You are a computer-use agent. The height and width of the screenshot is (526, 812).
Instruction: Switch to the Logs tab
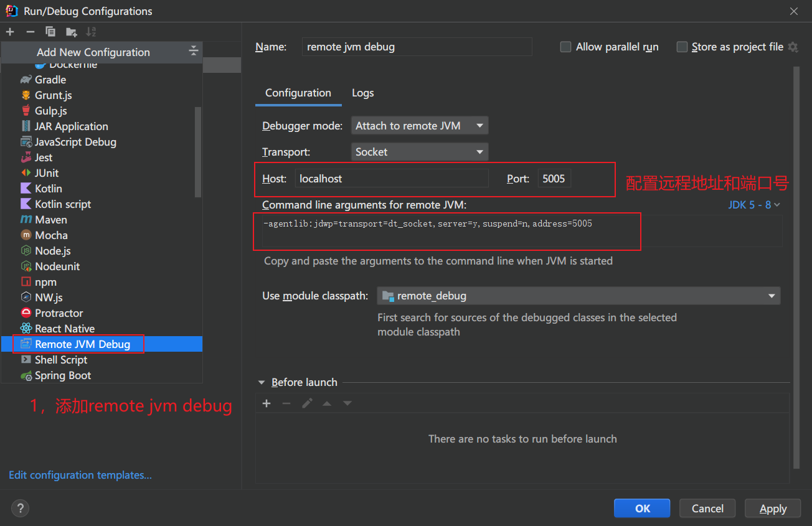coord(363,93)
